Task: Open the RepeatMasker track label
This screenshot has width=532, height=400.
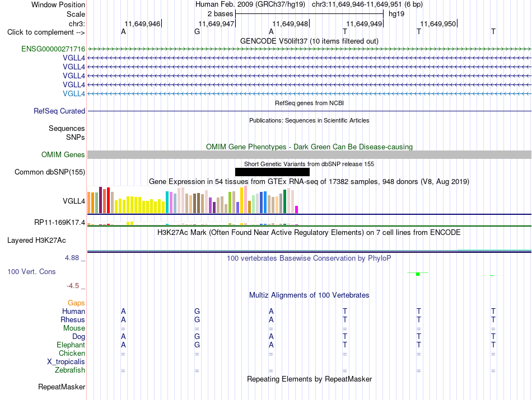Action: coord(62,387)
